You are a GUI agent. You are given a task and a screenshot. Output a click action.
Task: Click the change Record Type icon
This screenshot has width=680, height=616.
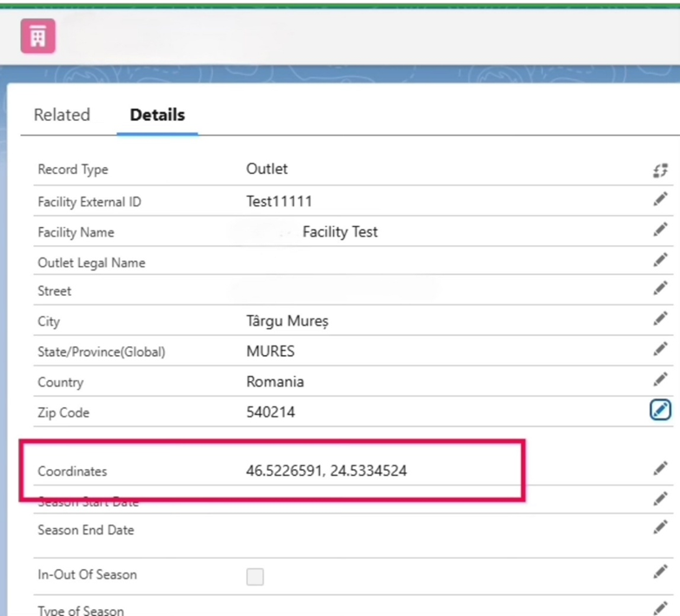point(660,171)
